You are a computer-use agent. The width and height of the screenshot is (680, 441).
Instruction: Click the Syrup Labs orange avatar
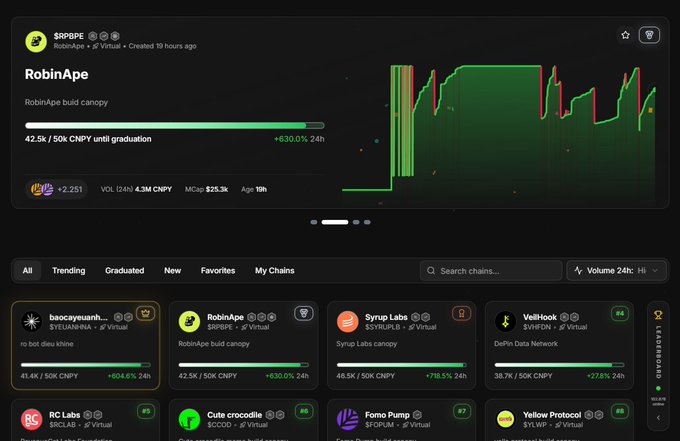[x=347, y=321]
